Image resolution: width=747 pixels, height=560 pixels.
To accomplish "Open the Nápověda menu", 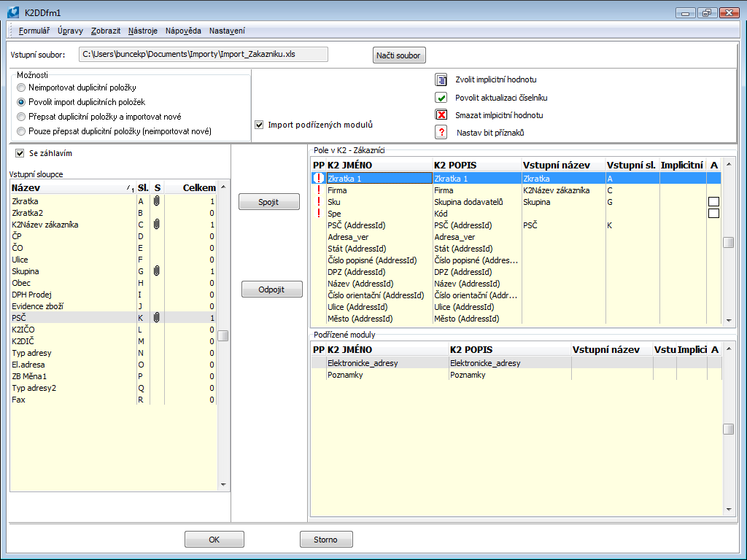I will click(x=183, y=31).
